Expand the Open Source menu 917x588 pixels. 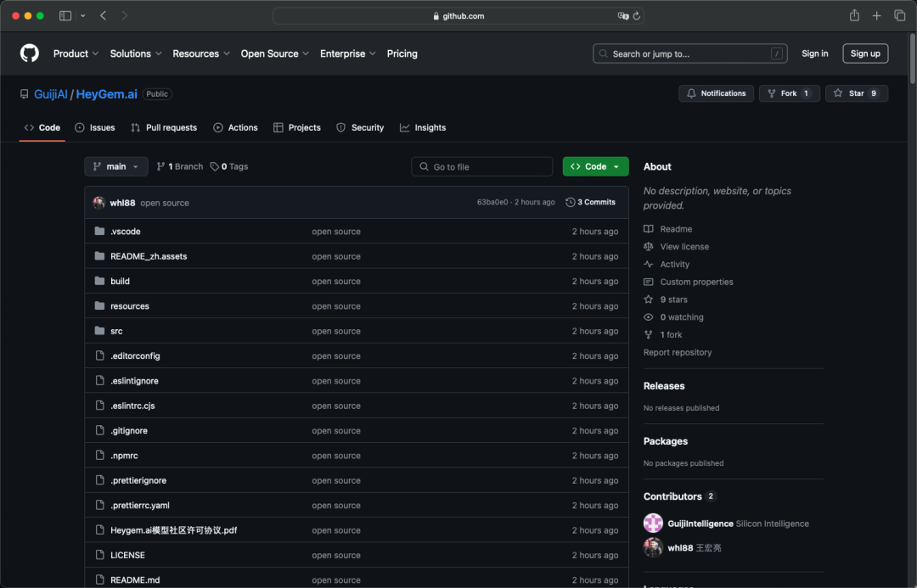[x=275, y=53]
